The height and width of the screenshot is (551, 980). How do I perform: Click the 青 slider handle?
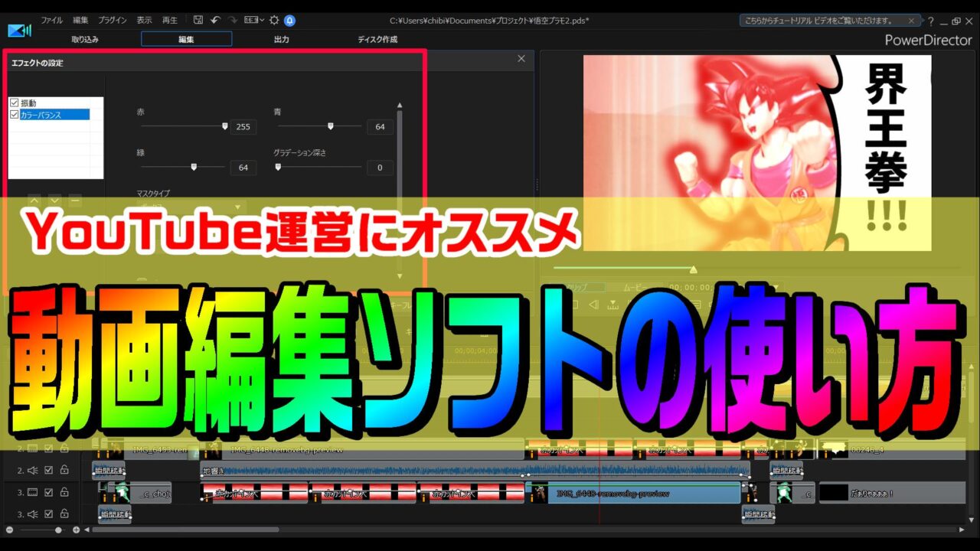(330, 126)
